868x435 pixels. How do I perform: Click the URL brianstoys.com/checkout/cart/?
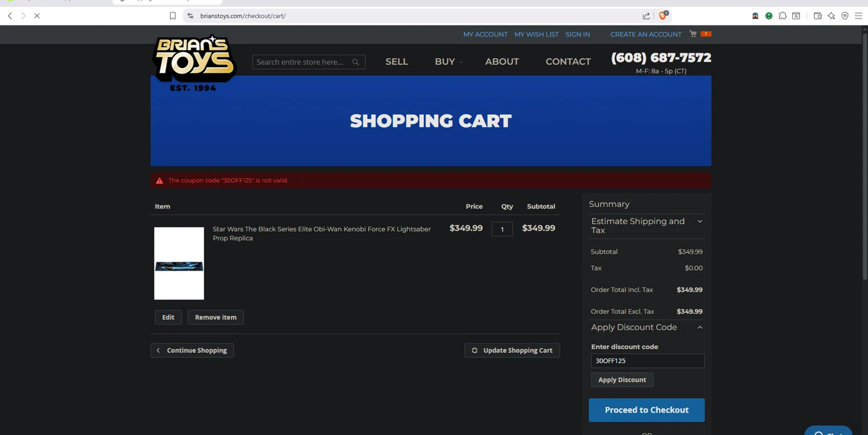[243, 16]
